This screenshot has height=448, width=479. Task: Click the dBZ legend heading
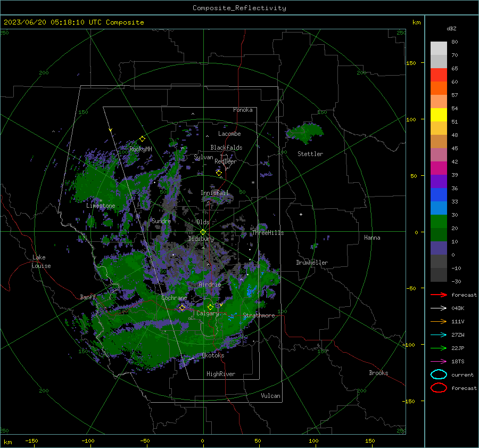click(451, 28)
